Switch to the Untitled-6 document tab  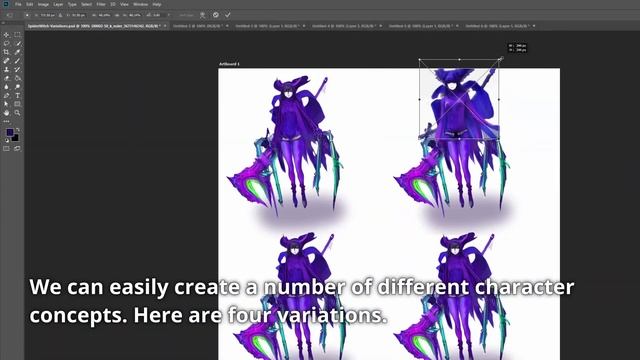498,26
